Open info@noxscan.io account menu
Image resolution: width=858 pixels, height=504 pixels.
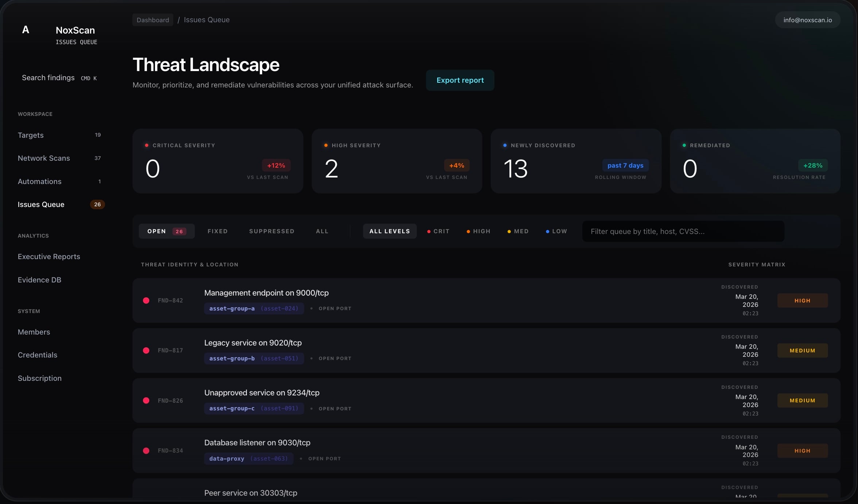tap(807, 20)
